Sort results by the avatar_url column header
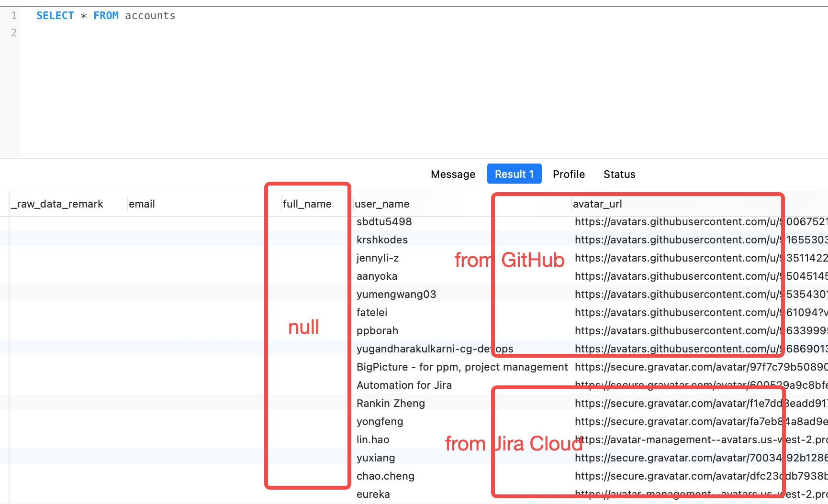Viewport: 828px width, 504px height. pos(597,203)
